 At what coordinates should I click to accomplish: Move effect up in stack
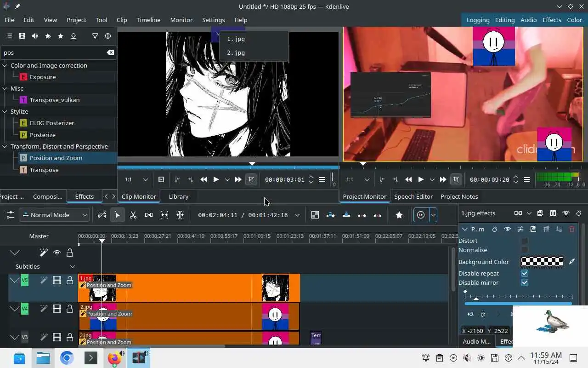(546, 229)
